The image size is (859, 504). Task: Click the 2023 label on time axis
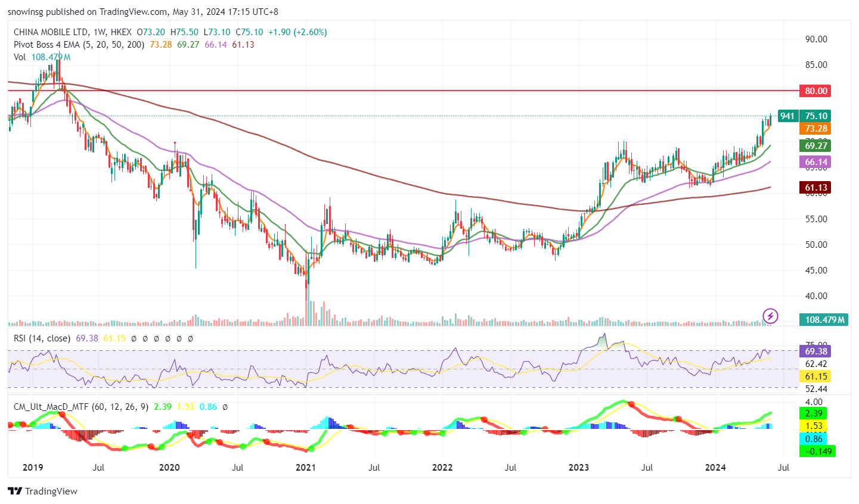click(579, 468)
